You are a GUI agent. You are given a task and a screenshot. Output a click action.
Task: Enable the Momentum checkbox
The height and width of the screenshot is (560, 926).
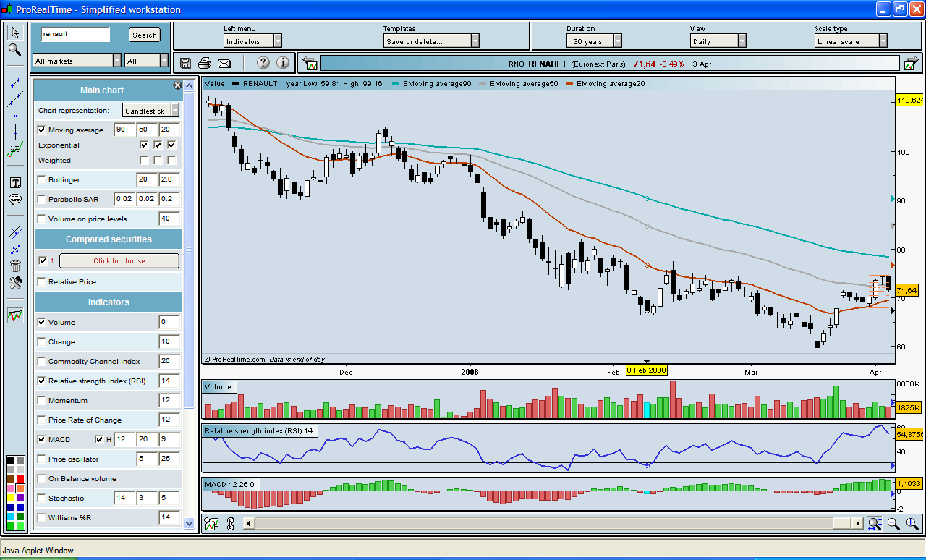[41, 400]
